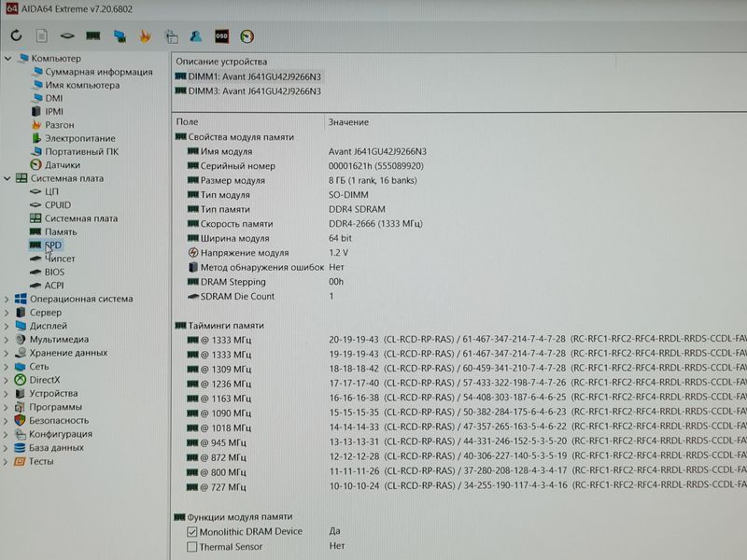Viewport: 747px width, 560px height.
Task: Select the SDRAM Die Count row
Action: [261, 297]
